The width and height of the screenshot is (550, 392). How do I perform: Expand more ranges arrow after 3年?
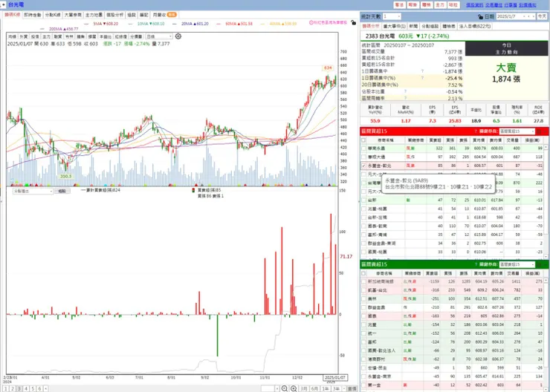344,388
